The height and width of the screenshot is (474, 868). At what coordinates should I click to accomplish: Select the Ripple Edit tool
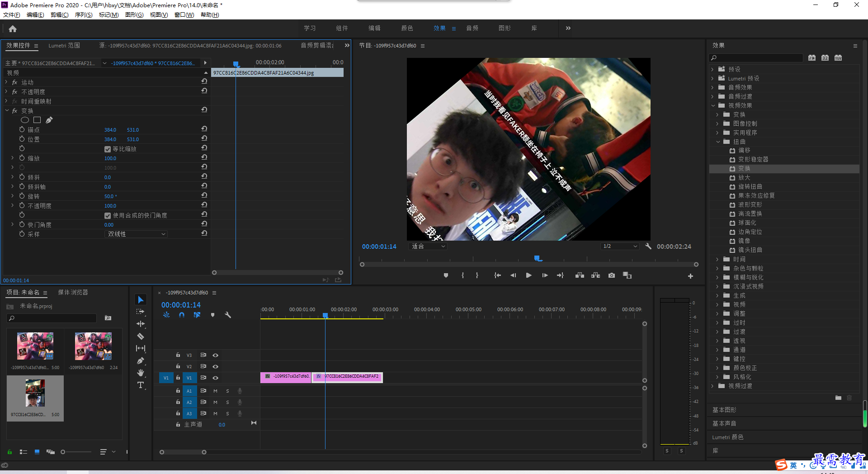point(141,324)
